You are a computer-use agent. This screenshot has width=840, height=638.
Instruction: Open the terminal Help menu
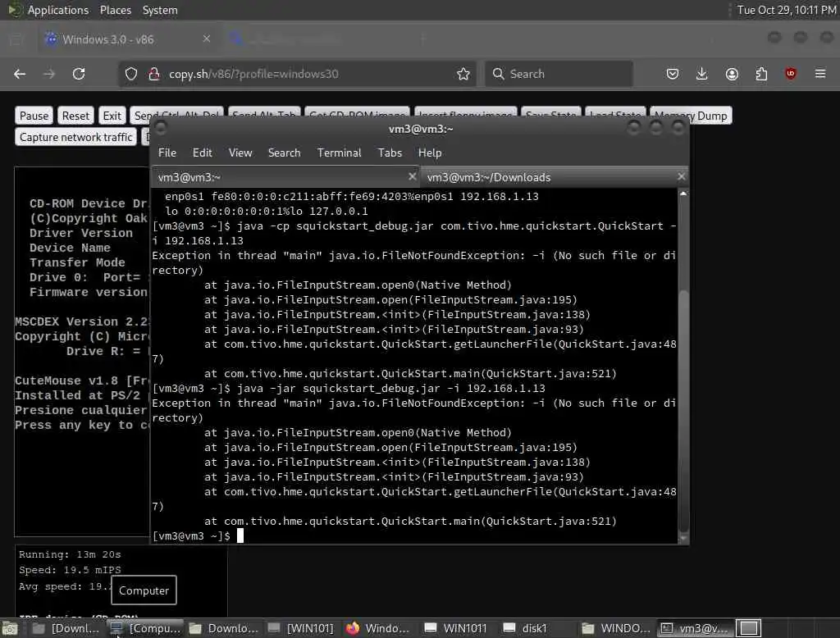pyautogui.click(x=430, y=153)
